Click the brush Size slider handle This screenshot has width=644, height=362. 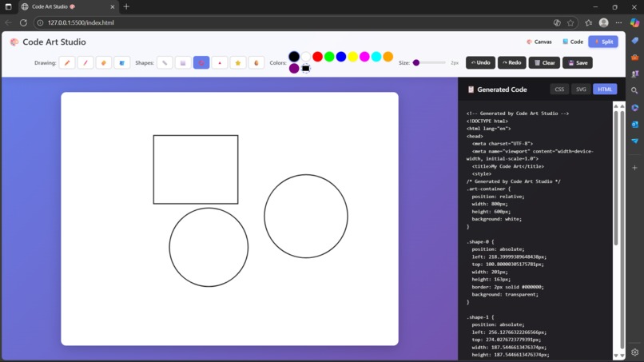coord(416,63)
